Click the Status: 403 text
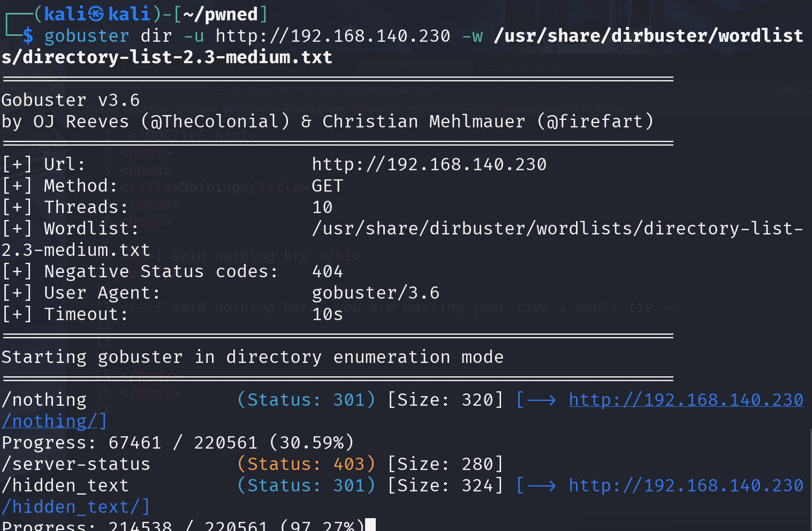This screenshot has height=531, width=812. (x=306, y=464)
